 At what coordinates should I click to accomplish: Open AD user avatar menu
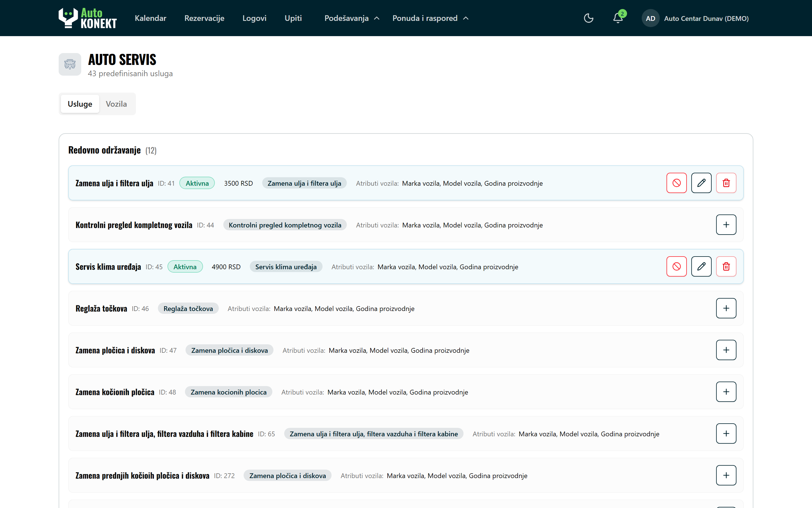(x=650, y=18)
